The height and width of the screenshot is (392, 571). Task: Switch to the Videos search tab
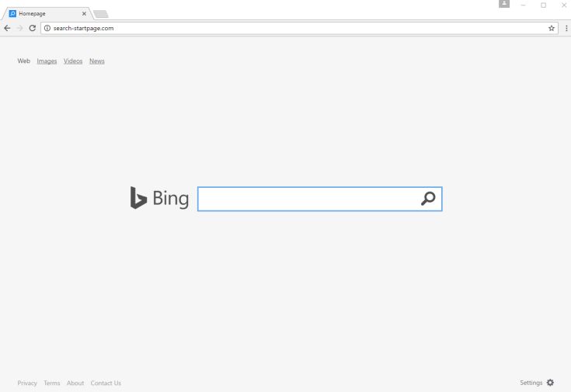(x=73, y=61)
